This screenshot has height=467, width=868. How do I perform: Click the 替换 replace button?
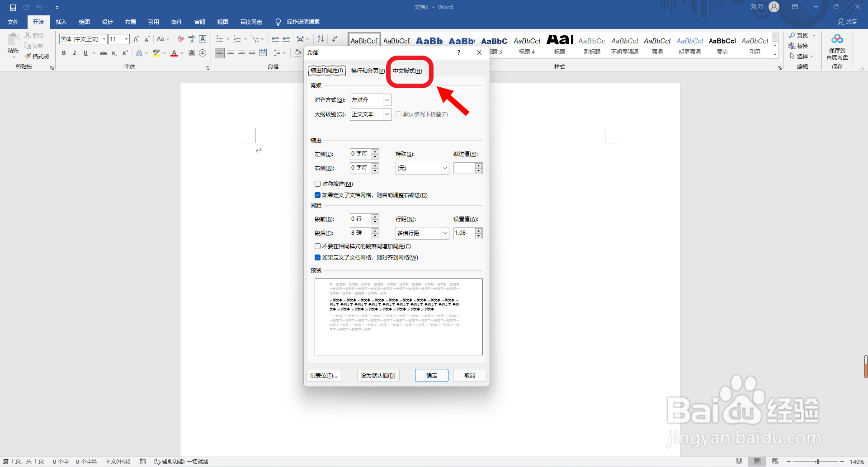coord(799,46)
